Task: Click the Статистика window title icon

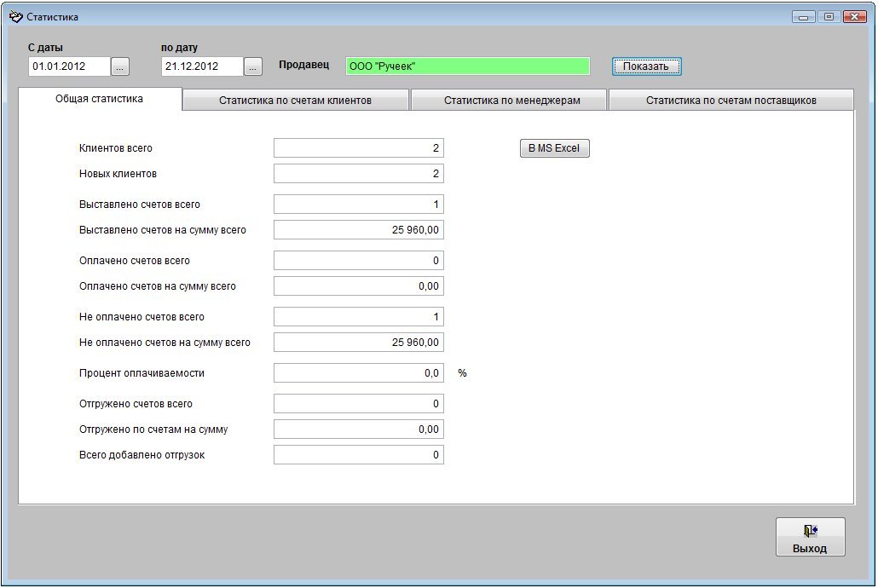Action: 15,16
